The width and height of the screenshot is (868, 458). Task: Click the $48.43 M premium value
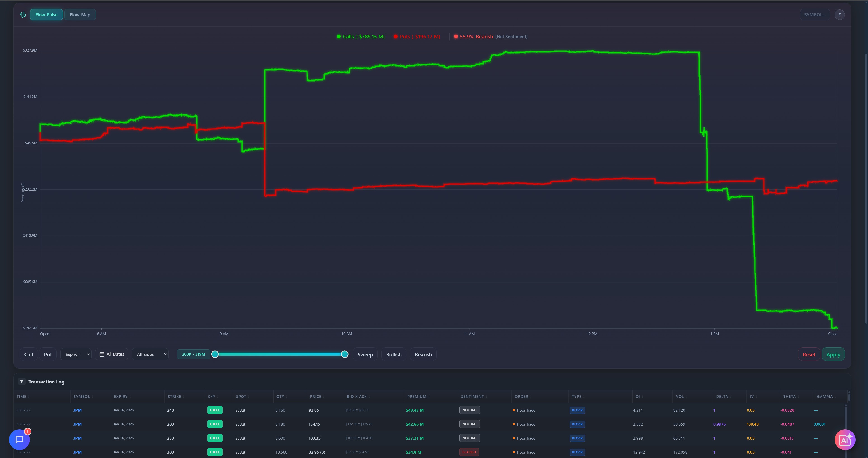tap(415, 410)
